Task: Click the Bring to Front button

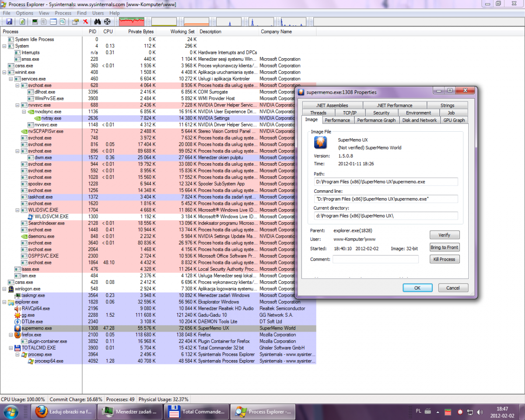Action: pos(444,247)
